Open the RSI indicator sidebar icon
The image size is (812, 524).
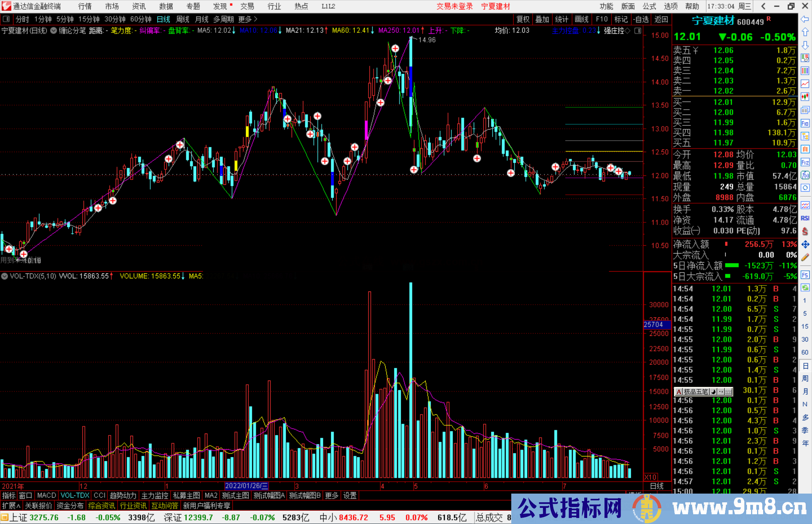pos(805,218)
